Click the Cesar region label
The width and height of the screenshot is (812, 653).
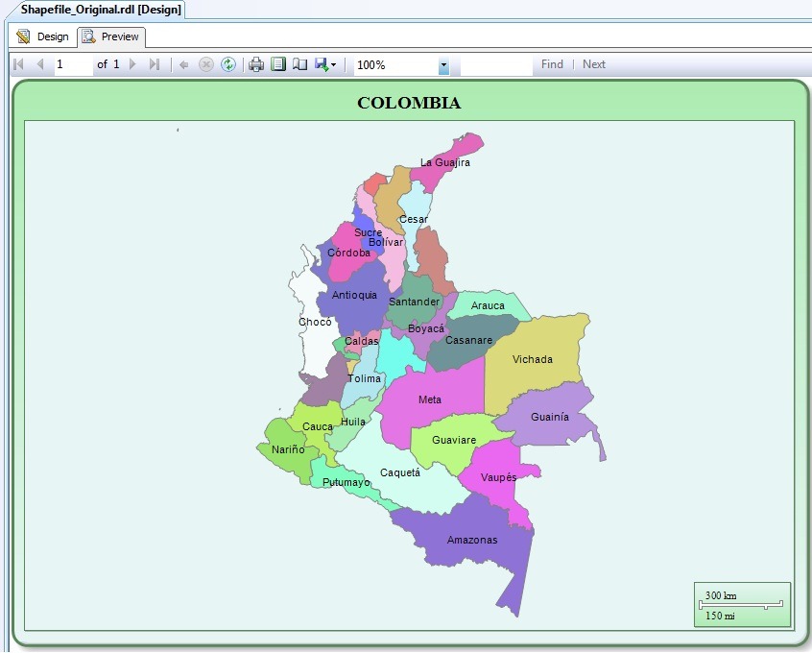414,219
